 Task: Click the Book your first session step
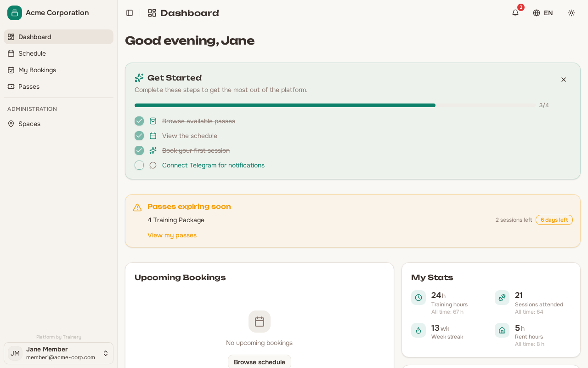[x=196, y=150]
